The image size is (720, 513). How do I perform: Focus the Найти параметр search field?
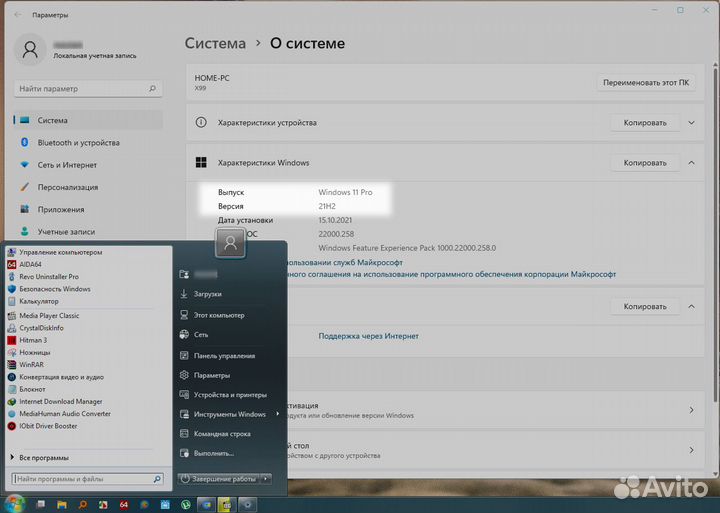pos(88,88)
